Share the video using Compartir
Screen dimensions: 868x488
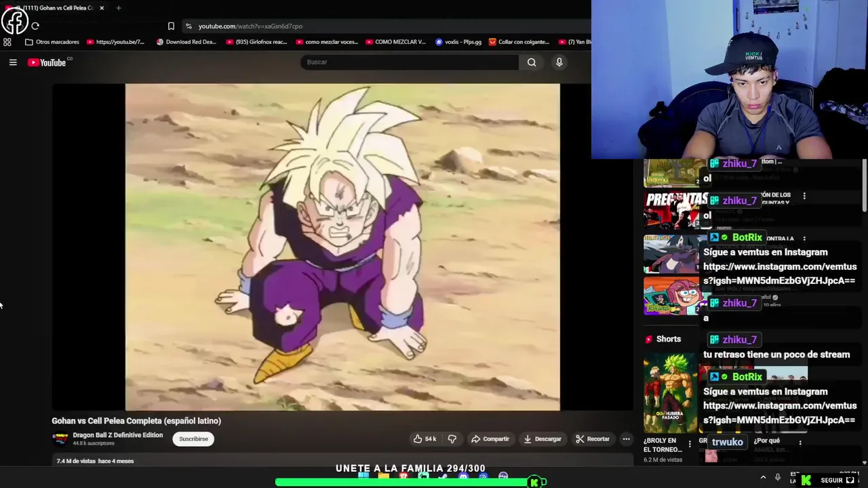(x=490, y=439)
